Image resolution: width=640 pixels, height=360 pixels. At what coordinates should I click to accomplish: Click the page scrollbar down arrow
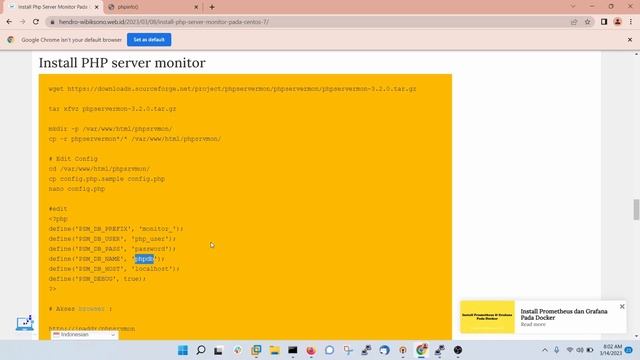pos(636,337)
